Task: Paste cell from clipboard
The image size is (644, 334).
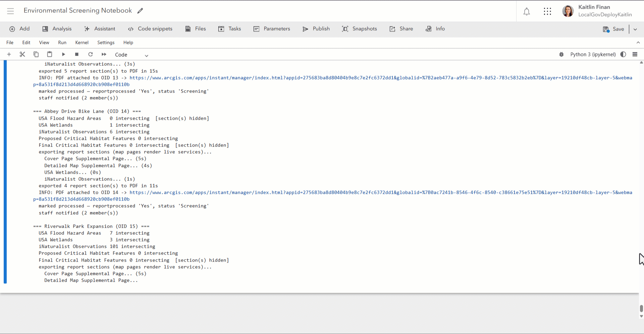Action: click(50, 54)
